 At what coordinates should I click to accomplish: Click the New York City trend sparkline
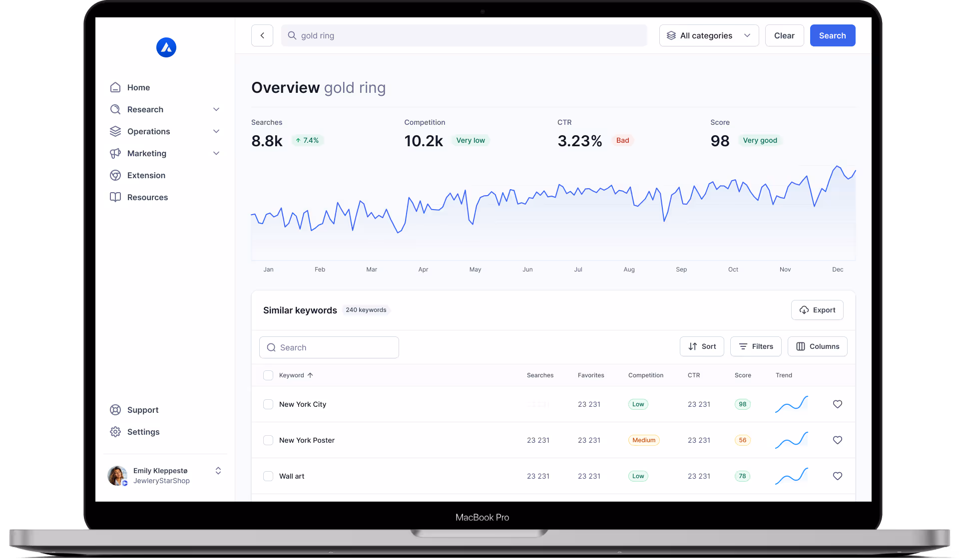coord(792,404)
